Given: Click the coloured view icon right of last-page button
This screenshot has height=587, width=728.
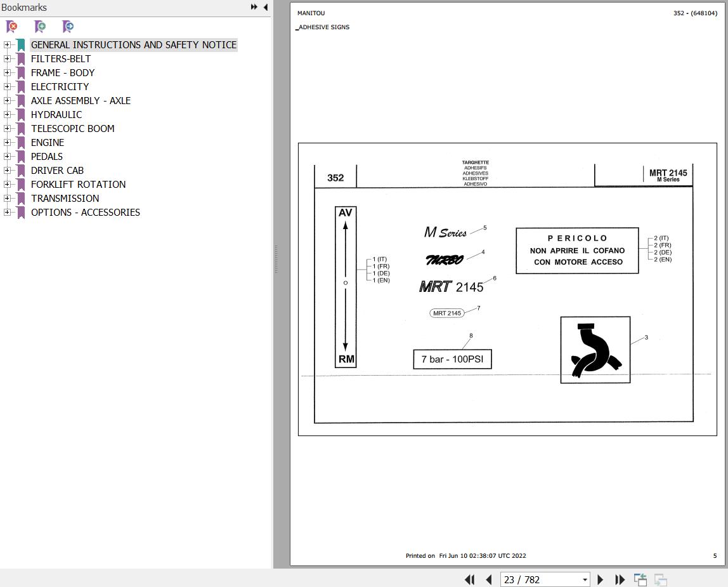Looking at the screenshot, I should click(640, 579).
